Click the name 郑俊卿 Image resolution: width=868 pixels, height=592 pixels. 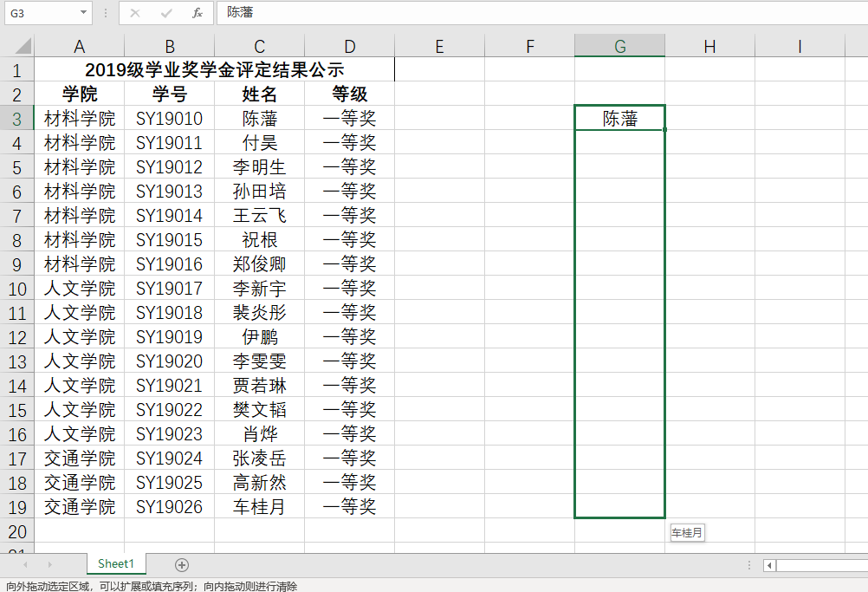point(259,264)
